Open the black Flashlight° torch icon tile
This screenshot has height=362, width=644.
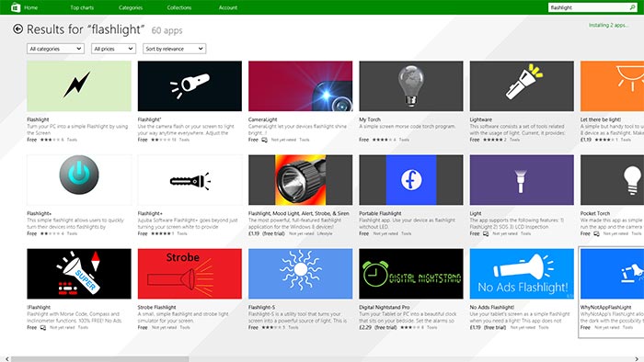point(190,86)
